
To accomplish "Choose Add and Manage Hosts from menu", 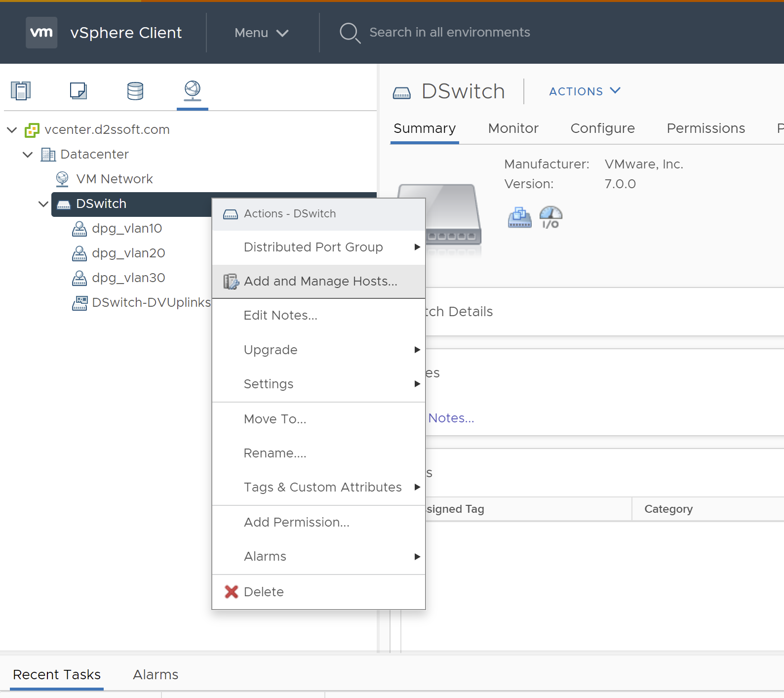I will (x=320, y=282).
